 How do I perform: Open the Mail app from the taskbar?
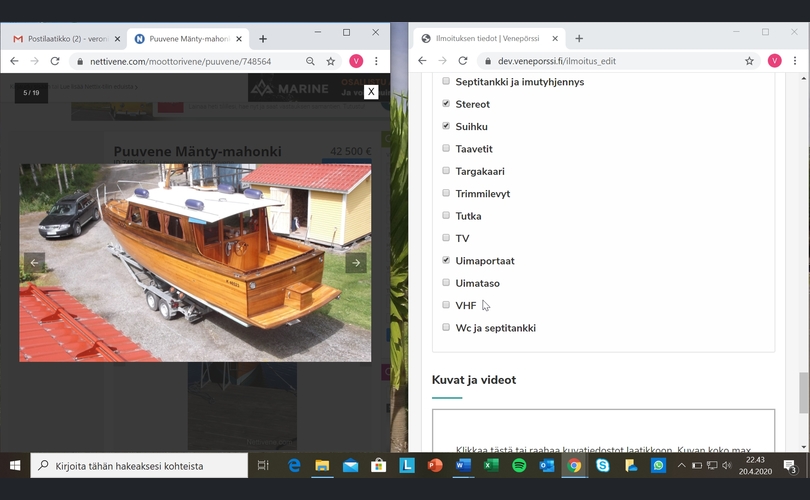tap(350, 465)
